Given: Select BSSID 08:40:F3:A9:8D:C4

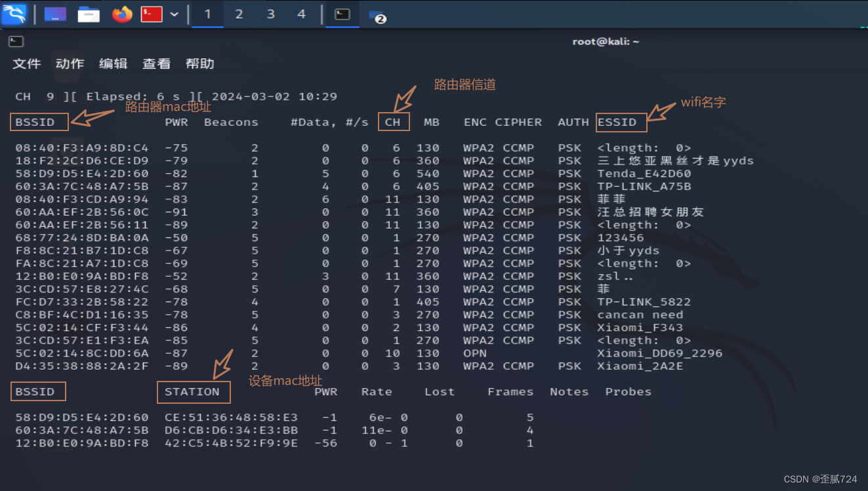Looking at the screenshot, I should (x=82, y=148).
